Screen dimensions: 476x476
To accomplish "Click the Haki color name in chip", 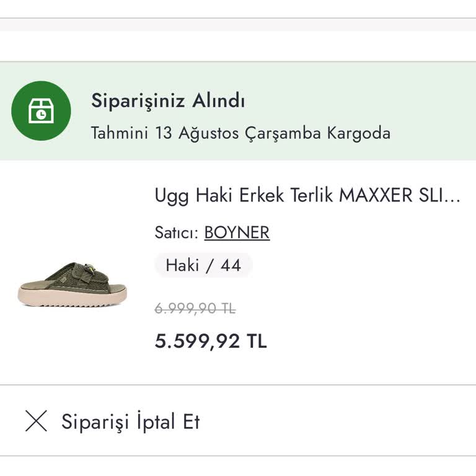I will pos(182,265).
